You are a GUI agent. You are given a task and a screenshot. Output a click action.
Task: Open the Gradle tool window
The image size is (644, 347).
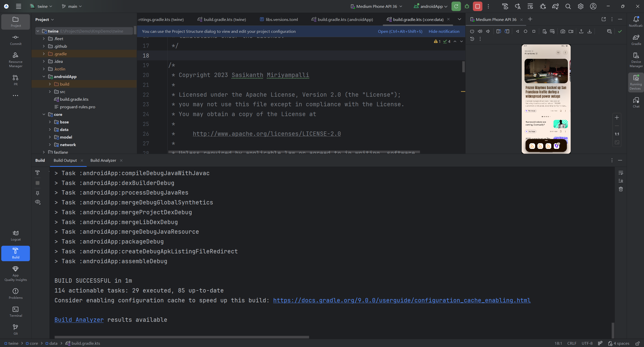pyautogui.click(x=636, y=40)
